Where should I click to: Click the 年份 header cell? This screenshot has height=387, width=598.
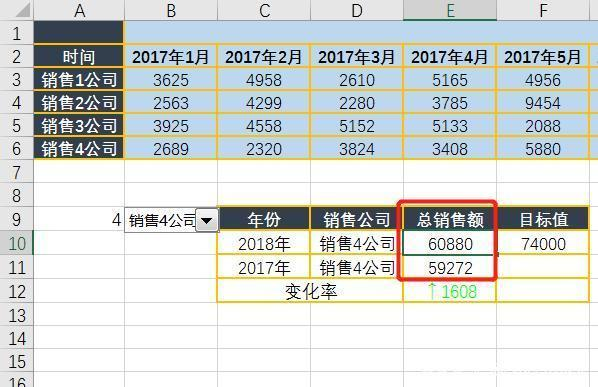pyautogui.click(x=264, y=219)
